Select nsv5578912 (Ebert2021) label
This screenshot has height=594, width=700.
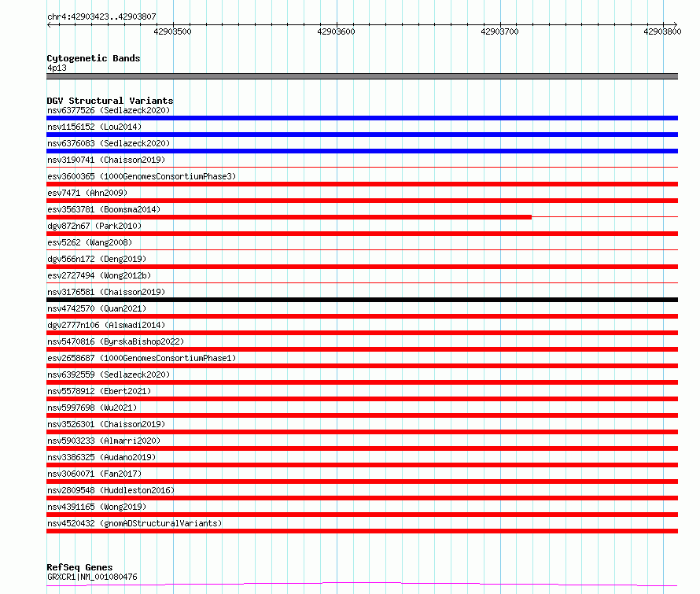click(99, 391)
